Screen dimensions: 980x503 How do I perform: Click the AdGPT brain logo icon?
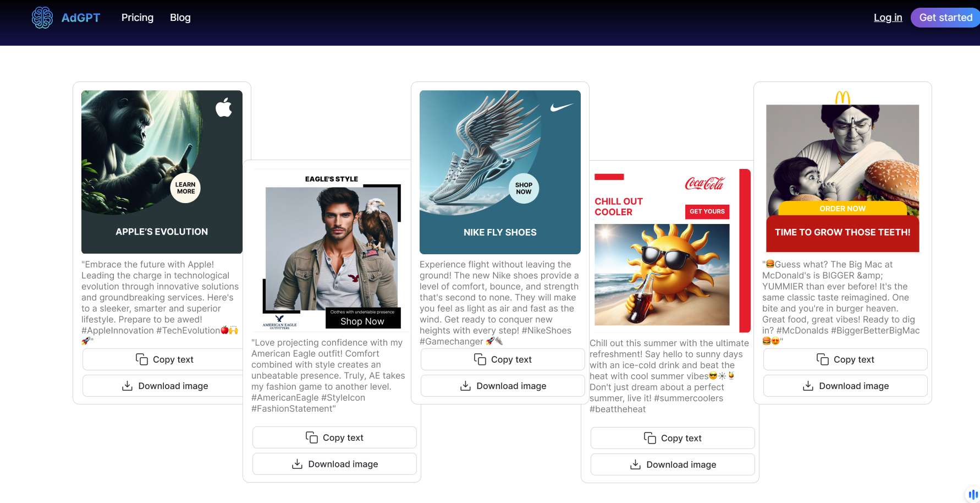[x=42, y=18]
